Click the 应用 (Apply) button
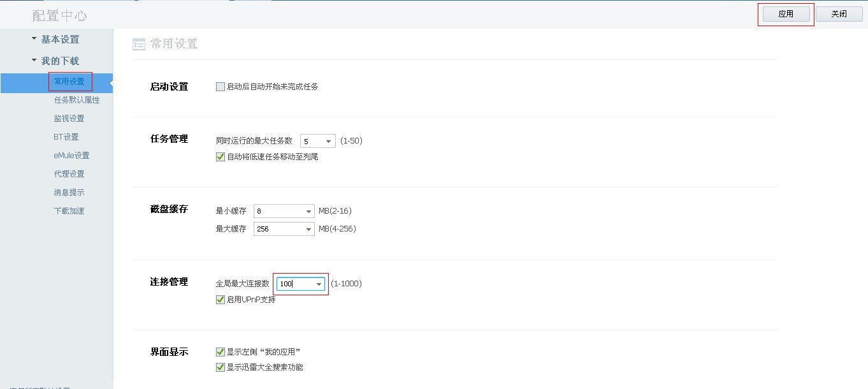The width and height of the screenshot is (868, 389). tap(786, 14)
